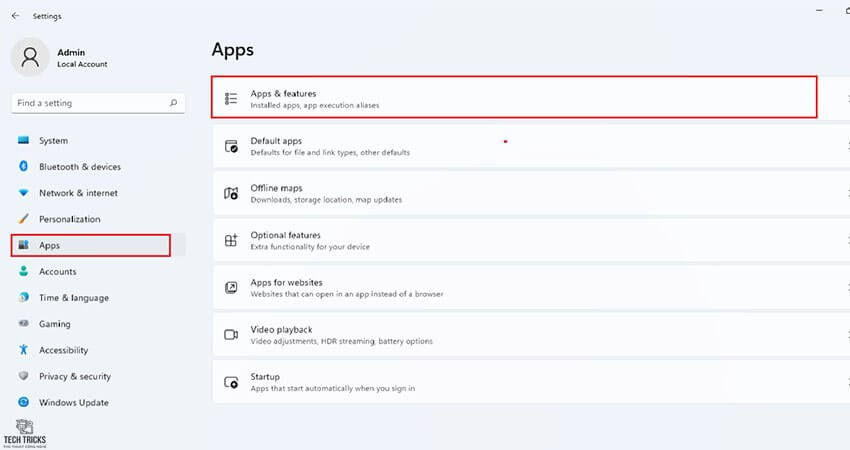Go back using the back arrow
The image size is (850, 450).
pyautogui.click(x=16, y=16)
